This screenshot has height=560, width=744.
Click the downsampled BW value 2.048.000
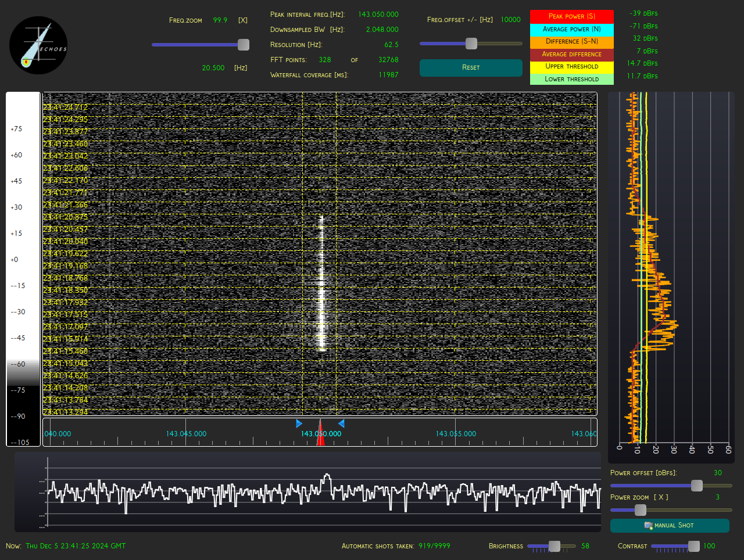click(382, 30)
